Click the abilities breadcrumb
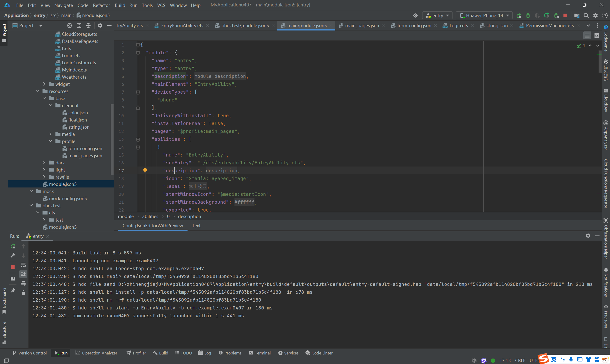610x364 pixels. click(150, 216)
